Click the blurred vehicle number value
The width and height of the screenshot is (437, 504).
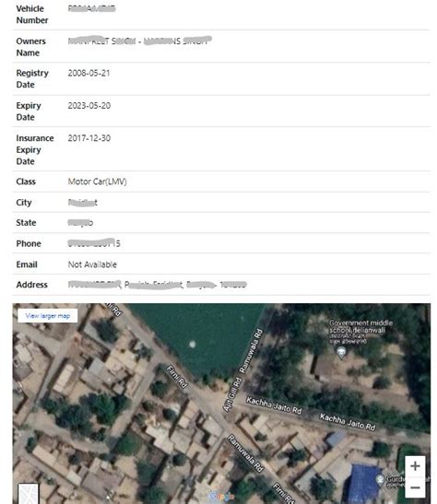tap(91, 8)
